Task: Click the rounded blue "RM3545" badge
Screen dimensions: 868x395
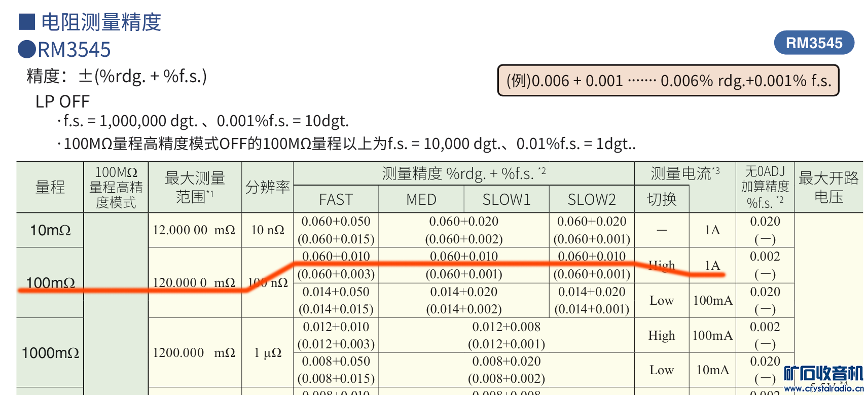Action: point(814,43)
